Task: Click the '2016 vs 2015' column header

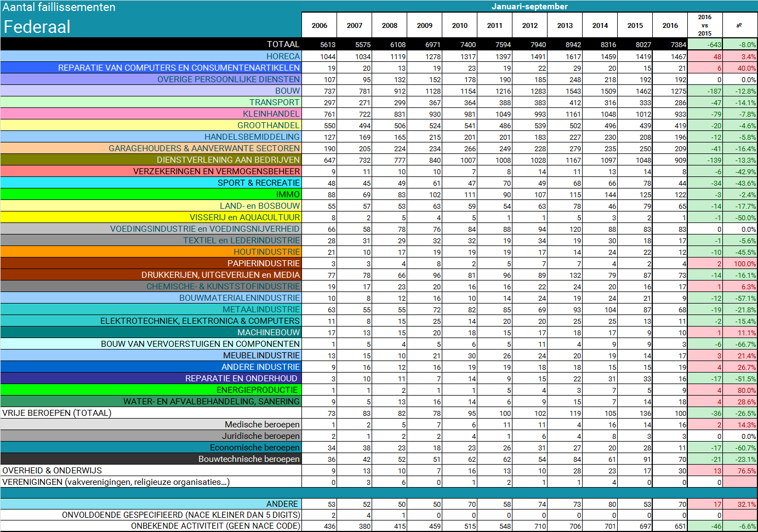Action: 705,25
